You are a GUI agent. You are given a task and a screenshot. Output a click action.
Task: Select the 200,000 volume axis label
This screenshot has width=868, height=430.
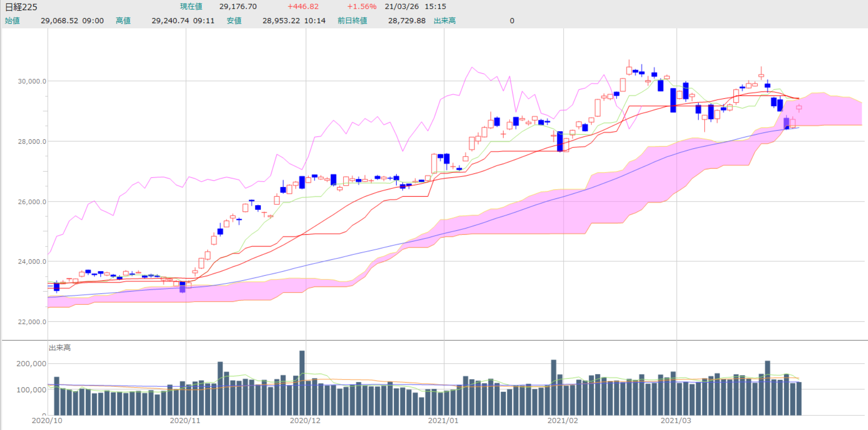pyautogui.click(x=31, y=364)
